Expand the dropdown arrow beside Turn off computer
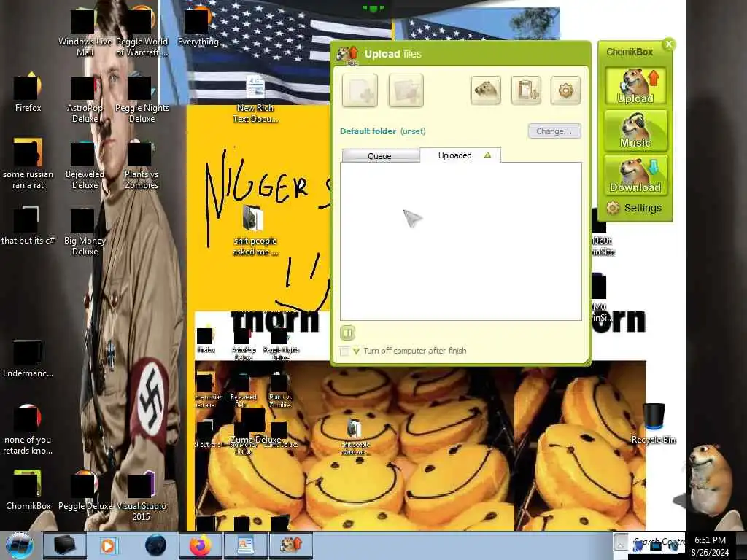747x560 pixels. pyautogui.click(x=356, y=351)
